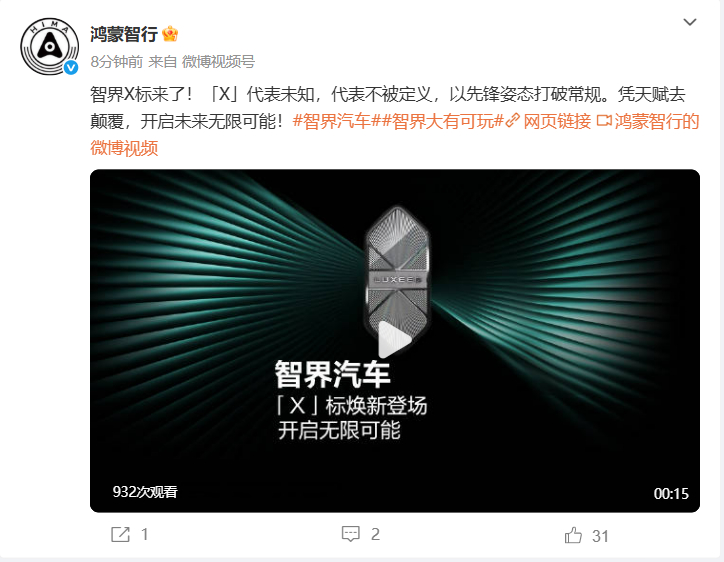
Task: Open the 鸿蒙智行的微博视频 video link
Action: 395,135
